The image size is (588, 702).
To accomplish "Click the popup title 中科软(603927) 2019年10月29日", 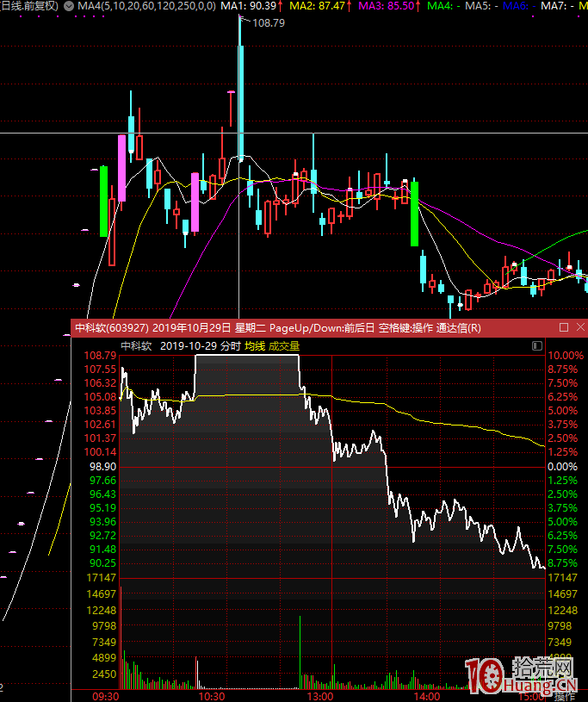I will coord(153,328).
